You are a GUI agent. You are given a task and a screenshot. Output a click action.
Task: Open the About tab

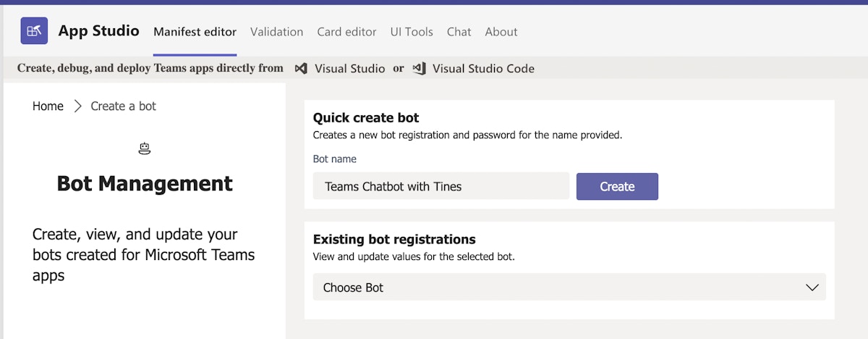pyautogui.click(x=501, y=32)
